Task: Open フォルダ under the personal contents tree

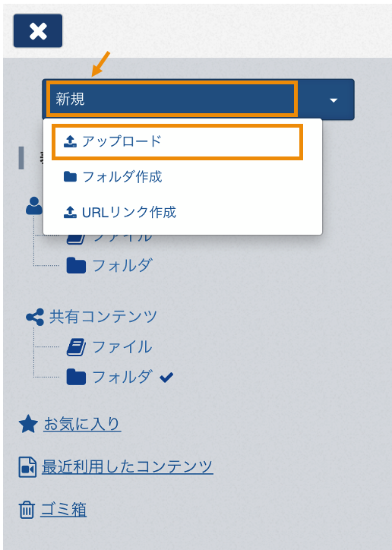Action: [122, 266]
